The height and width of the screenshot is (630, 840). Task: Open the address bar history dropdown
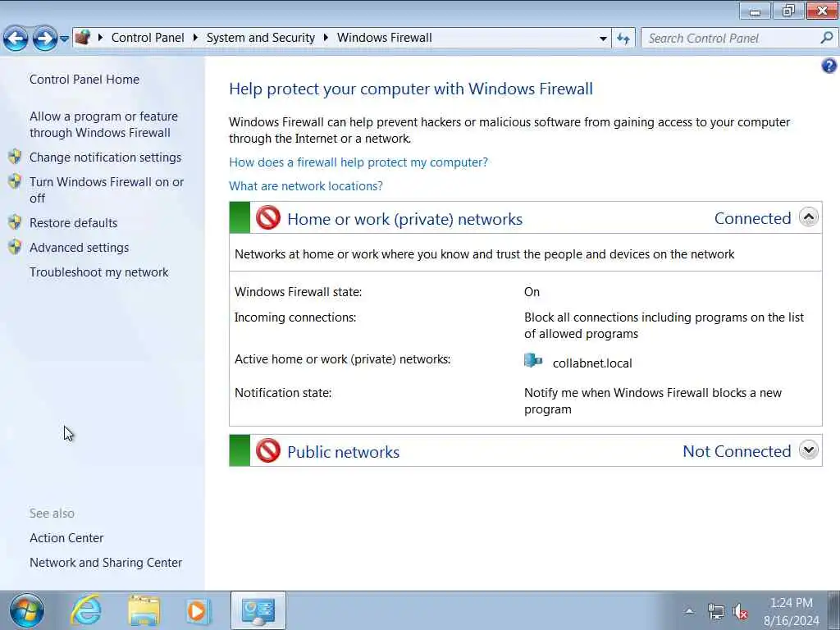603,39
